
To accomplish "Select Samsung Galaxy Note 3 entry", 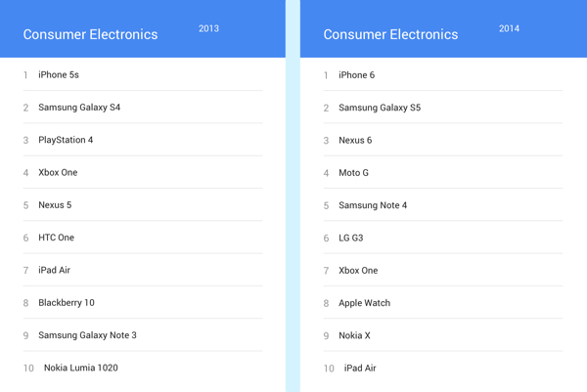I will 87,335.
